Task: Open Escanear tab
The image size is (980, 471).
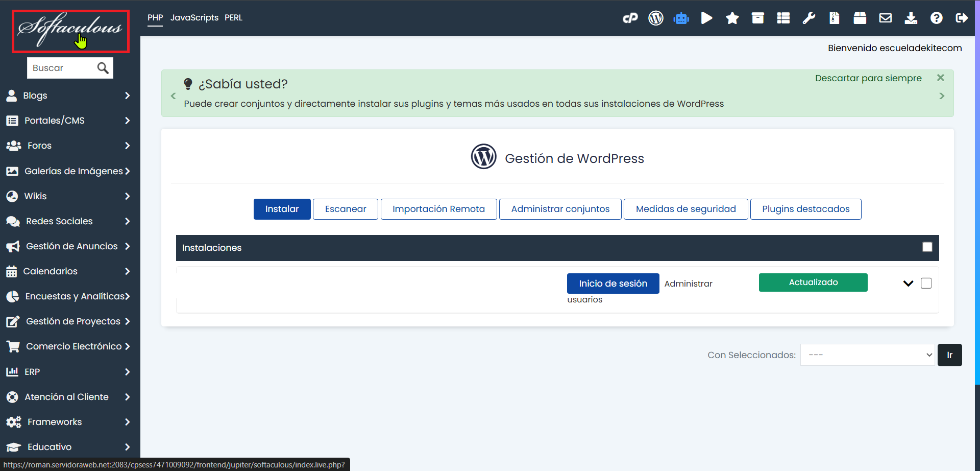Action: point(346,209)
